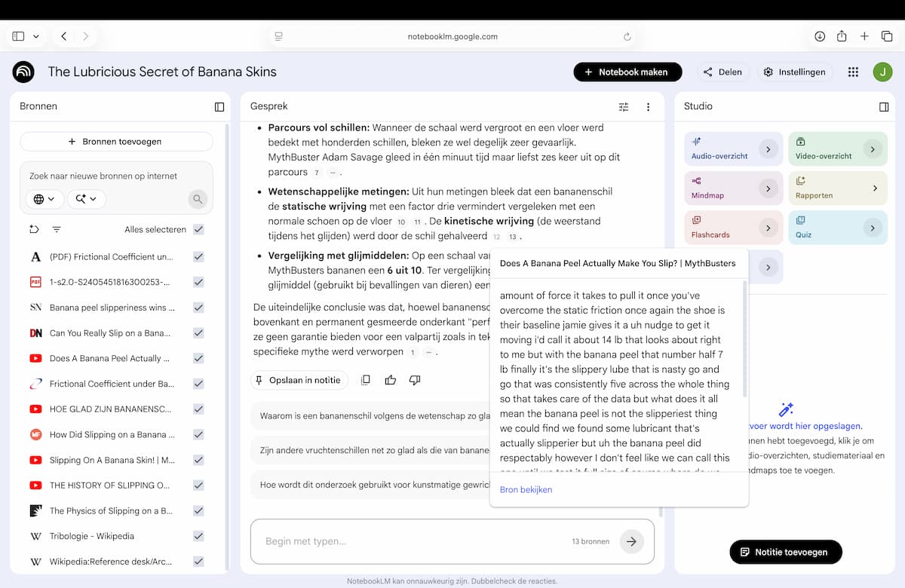The width and height of the screenshot is (905, 588).
Task: Open the Tribologie - Wikipedia source
Action: pyautogui.click(x=92, y=536)
